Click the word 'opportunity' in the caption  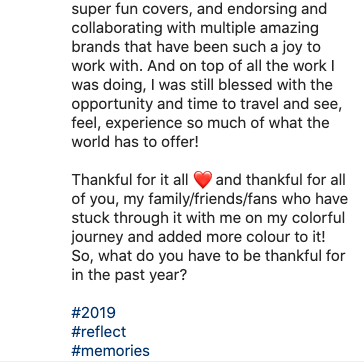point(112,105)
